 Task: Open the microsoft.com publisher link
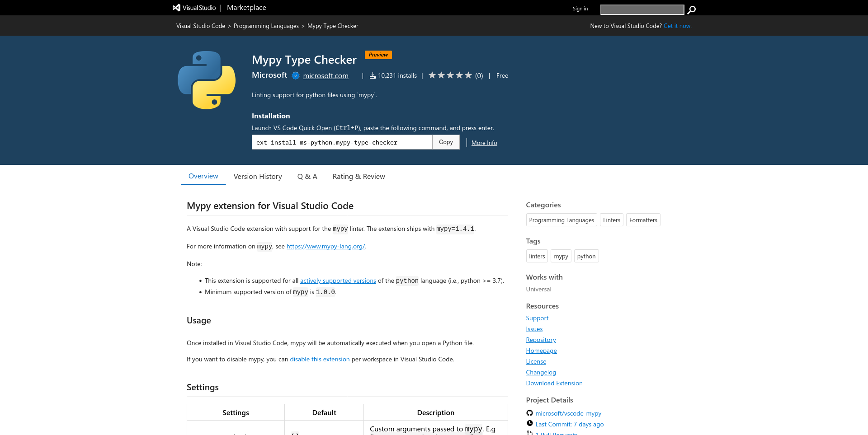[325, 76]
